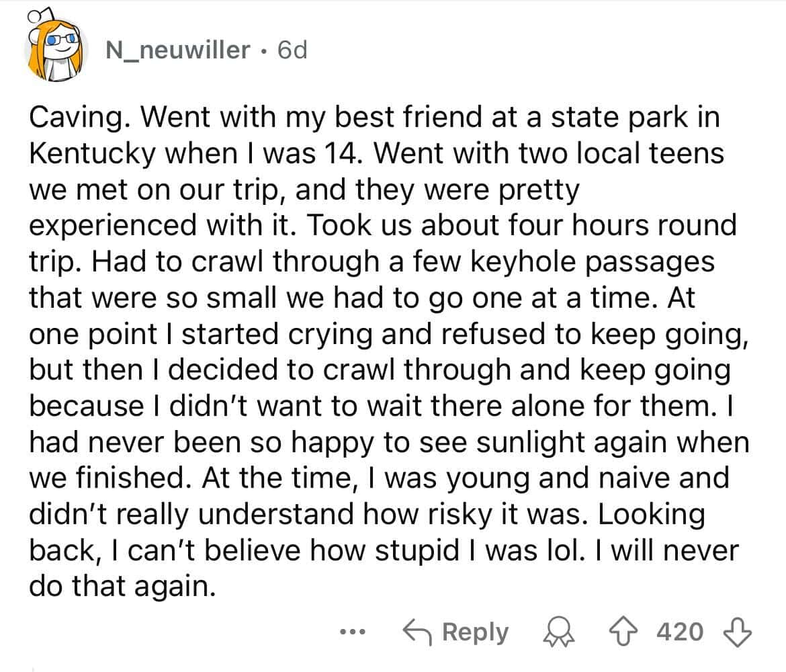Screen dimensions: 786x672
Task: Click the "6d" comment timestamp
Action: (292, 50)
